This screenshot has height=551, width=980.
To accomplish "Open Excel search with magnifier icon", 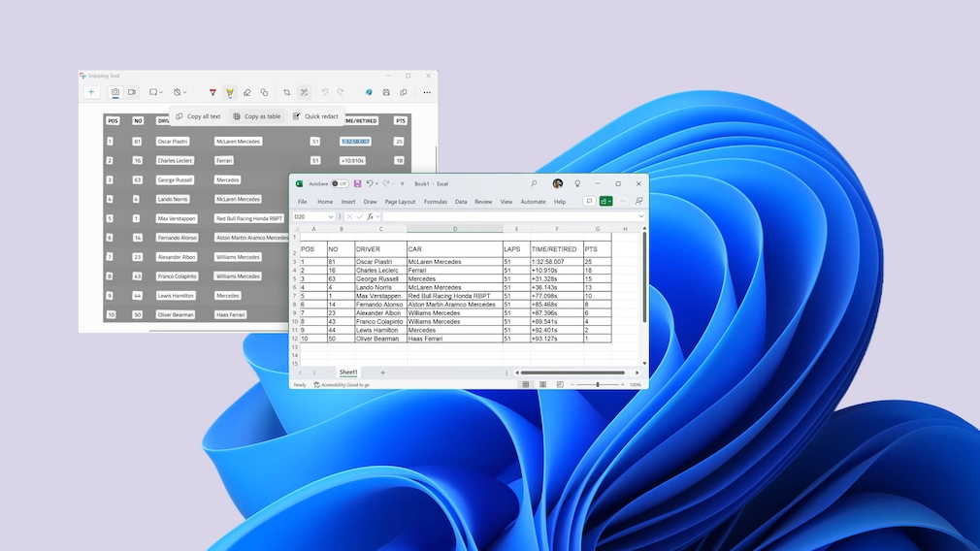I will click(x=534, y=183).
